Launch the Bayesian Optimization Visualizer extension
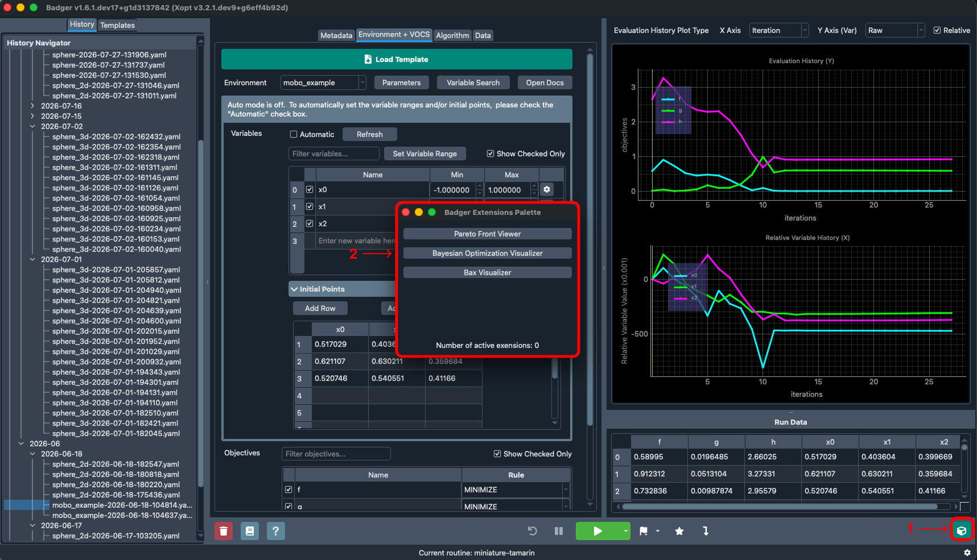This screenshot has width=977, height=560. point(488,253)
